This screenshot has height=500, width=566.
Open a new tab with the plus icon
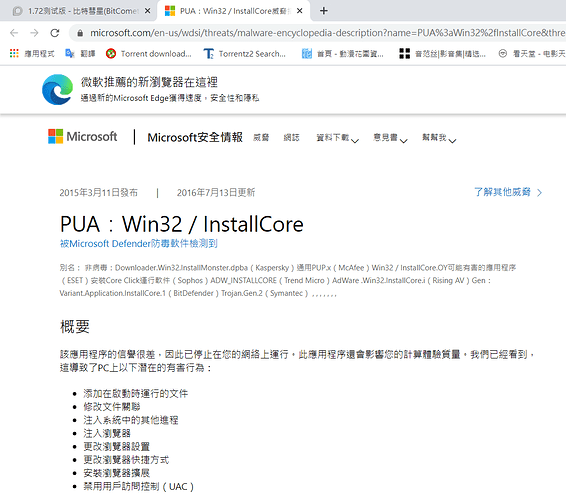[x=324, y=11]
